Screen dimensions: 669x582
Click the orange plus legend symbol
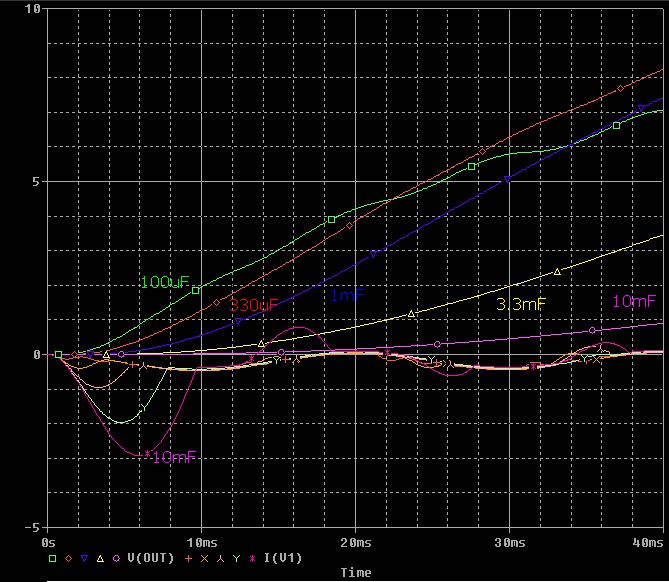coord(189,558)
